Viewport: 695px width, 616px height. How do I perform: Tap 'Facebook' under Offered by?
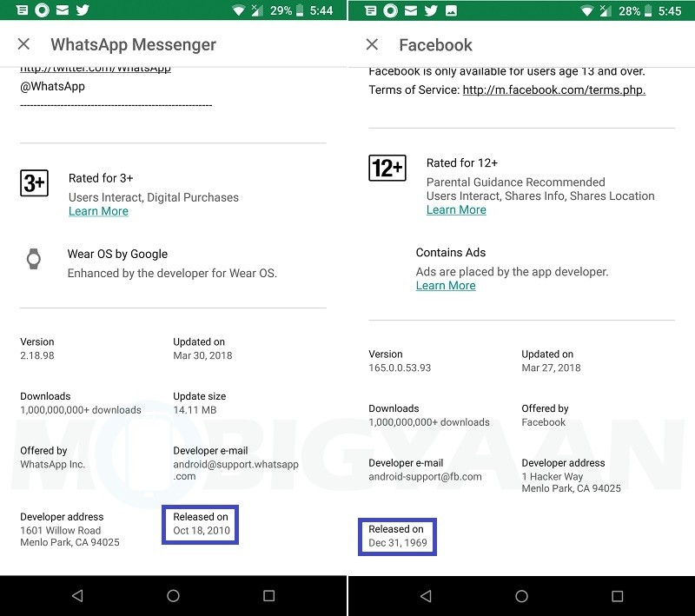[x=544, y=422]
